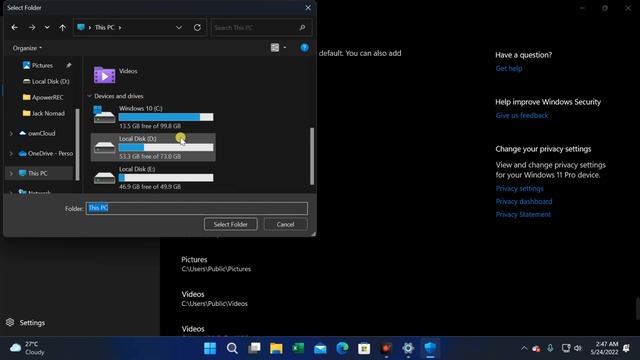Open Microsoft Edge from taskbar

[x=342, y=348]
